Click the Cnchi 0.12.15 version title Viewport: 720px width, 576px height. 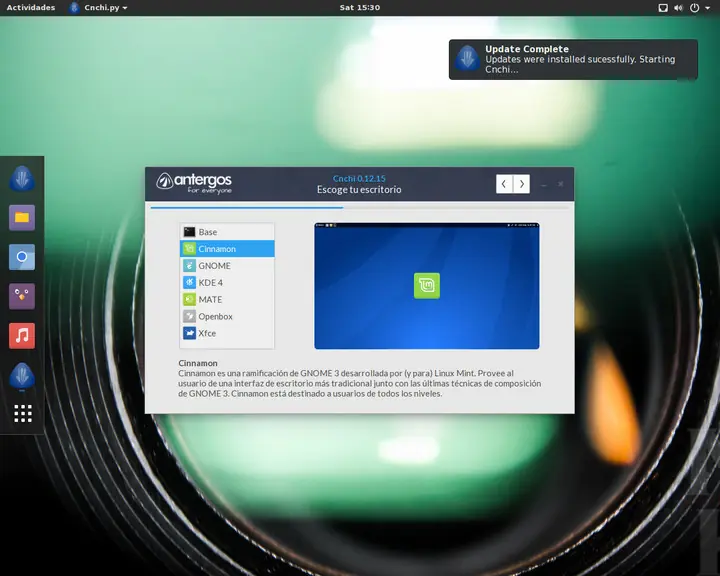[x=359, y=178]
